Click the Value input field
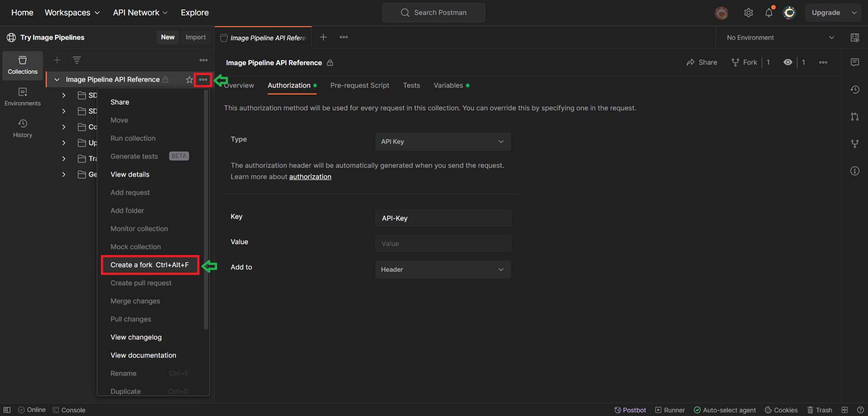Screen dimensions: 868x416 (443, 243)
